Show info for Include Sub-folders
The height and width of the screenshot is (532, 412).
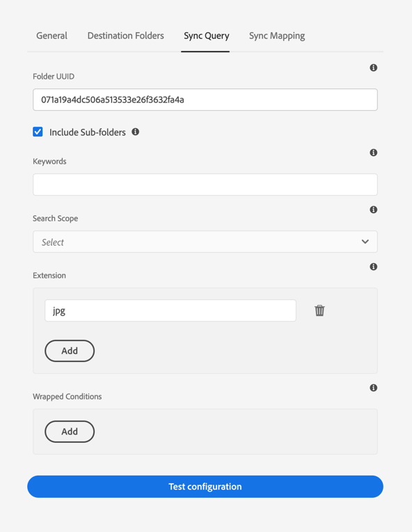coord(135,132)
